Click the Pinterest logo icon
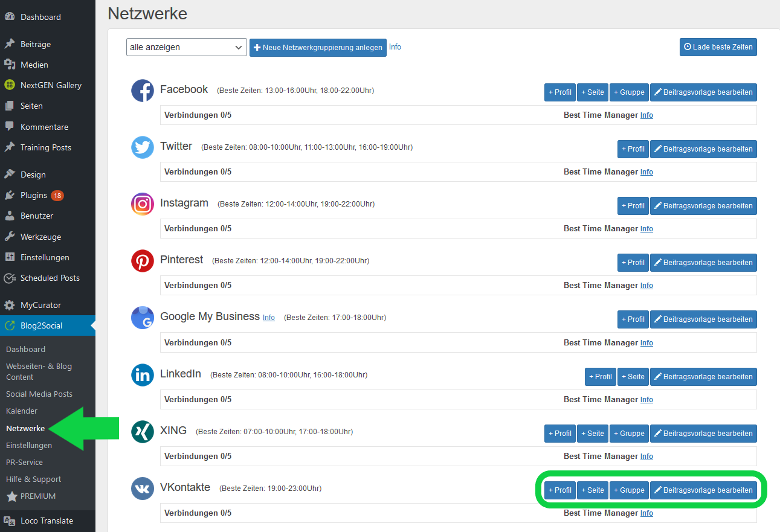Screen dimensions: 780x532 click(x=143, y=261)
